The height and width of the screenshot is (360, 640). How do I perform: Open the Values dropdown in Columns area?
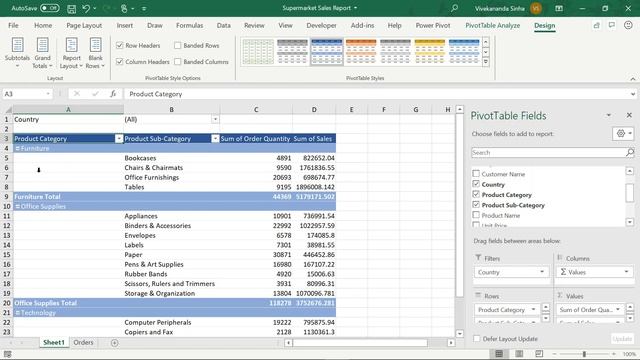click(626, 272)
